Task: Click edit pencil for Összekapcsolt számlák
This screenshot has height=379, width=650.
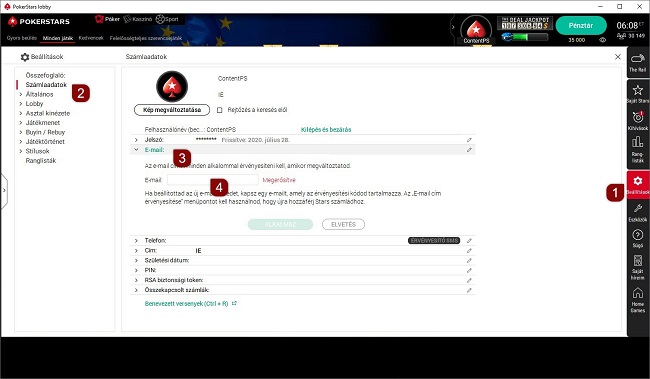Action: point(469,290)
